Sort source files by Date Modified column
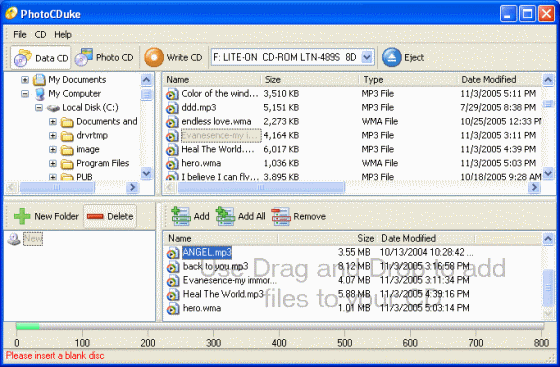560x367 pixels. [499, 80]
